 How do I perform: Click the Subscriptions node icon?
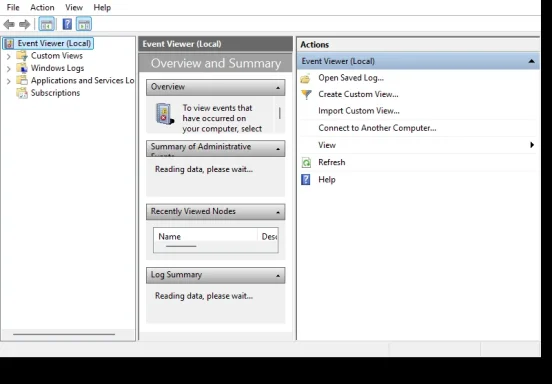[22, 93]
